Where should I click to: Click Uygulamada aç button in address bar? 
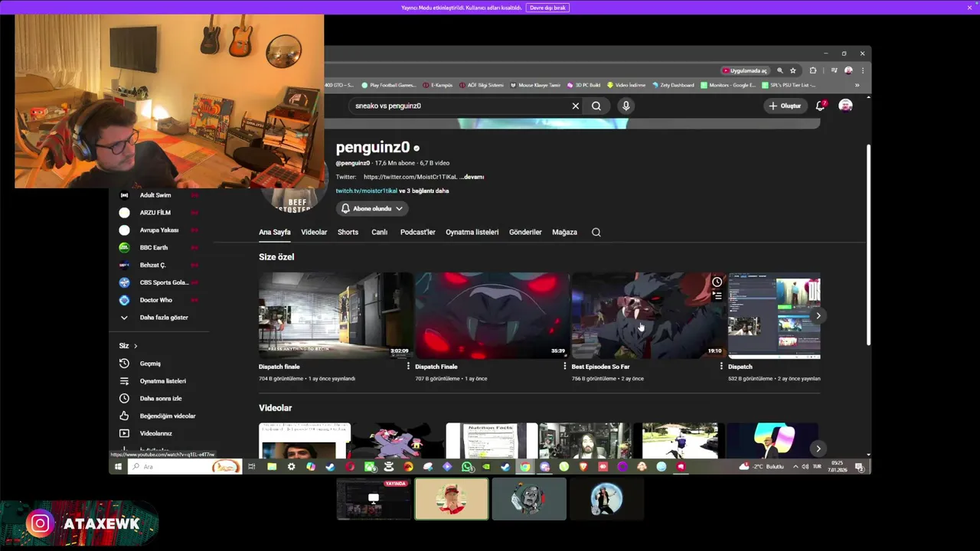[744, 70]
